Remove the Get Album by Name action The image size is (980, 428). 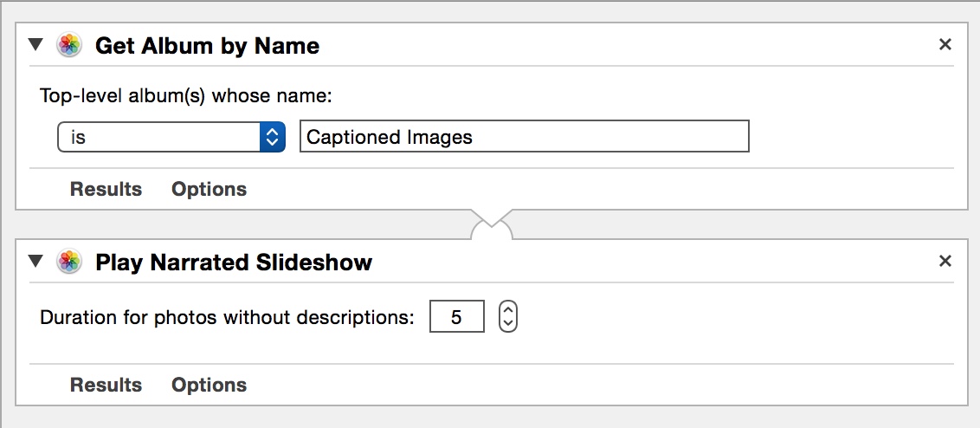[945, 44]
